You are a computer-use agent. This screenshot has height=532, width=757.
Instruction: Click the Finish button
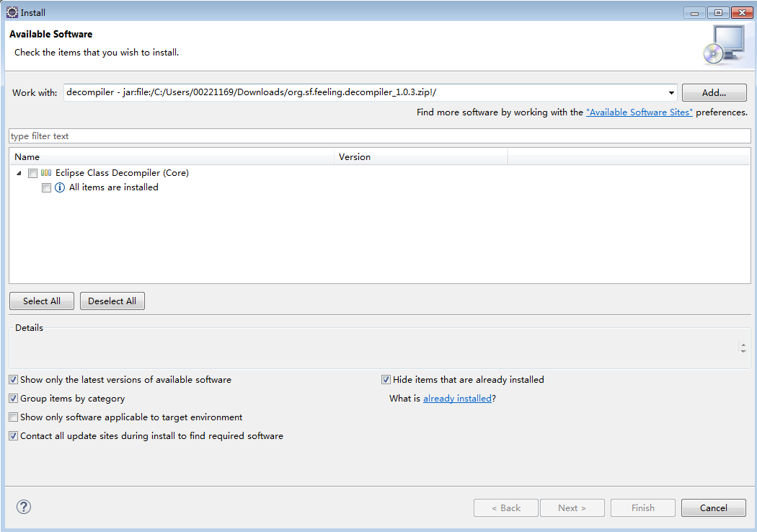643,508
